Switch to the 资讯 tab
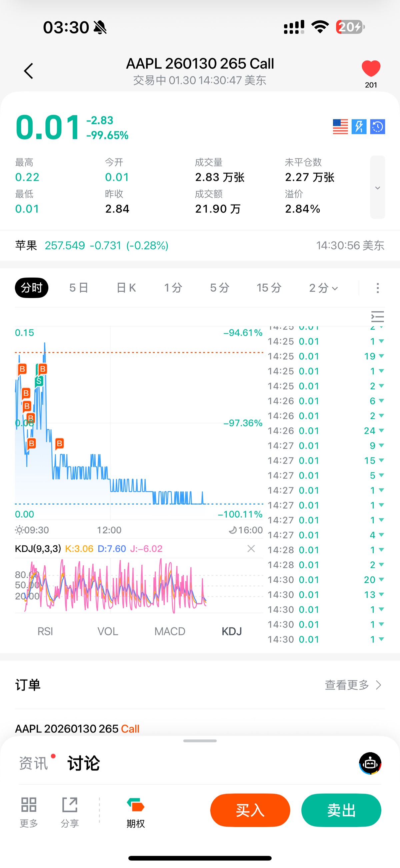Image resolution: width=400 pixels, height=868 pixels. pos(34,763)
